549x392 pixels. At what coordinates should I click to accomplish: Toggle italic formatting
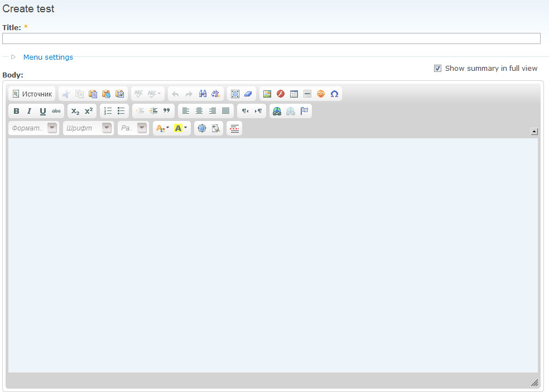pos(30,111)
